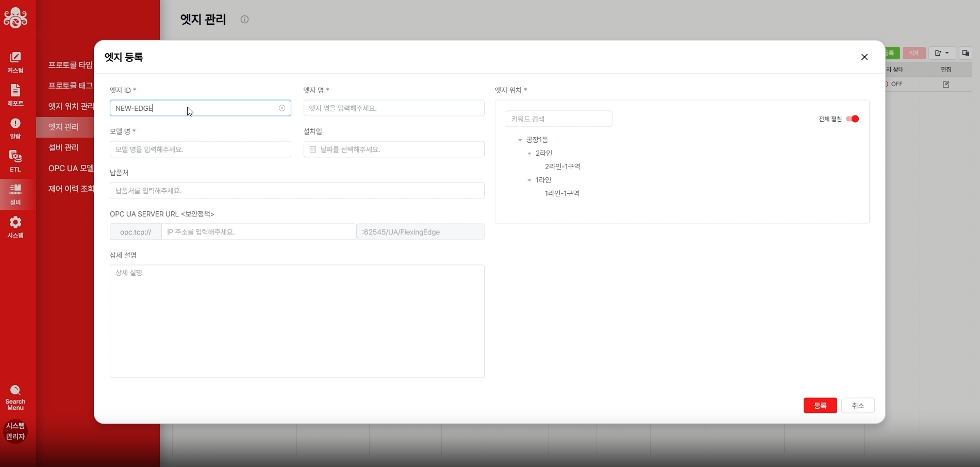Click the octopus logo at top left
This screenshot has height=467, width=980.
point(15,18)
